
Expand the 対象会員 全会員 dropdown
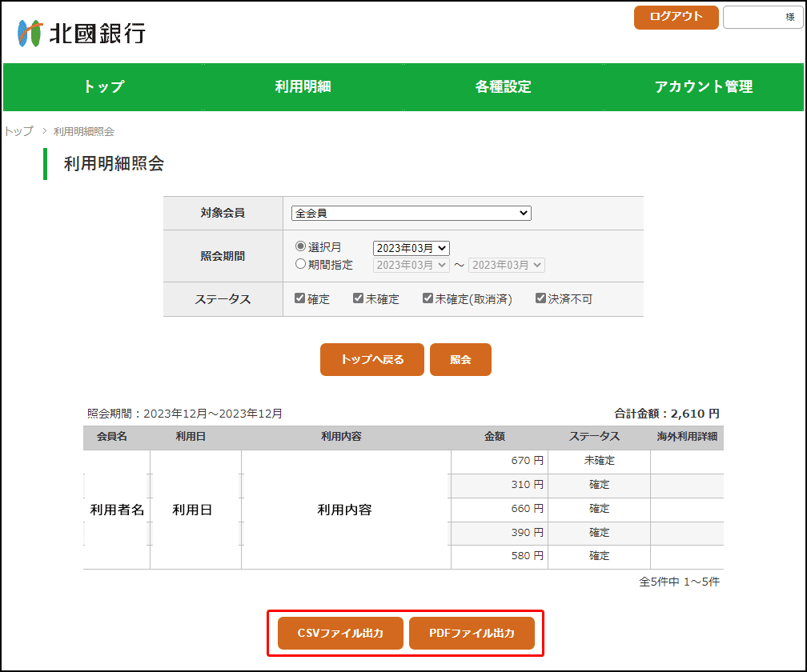(411, 214)
